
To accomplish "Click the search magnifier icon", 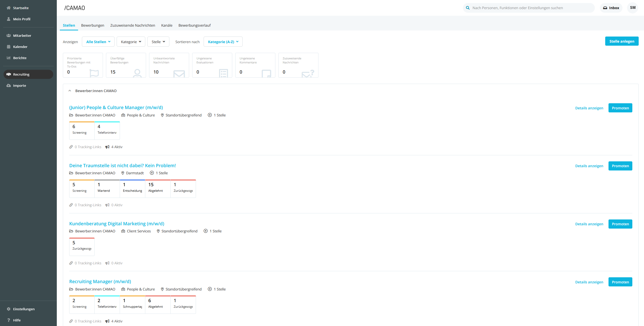I will 468,8.
